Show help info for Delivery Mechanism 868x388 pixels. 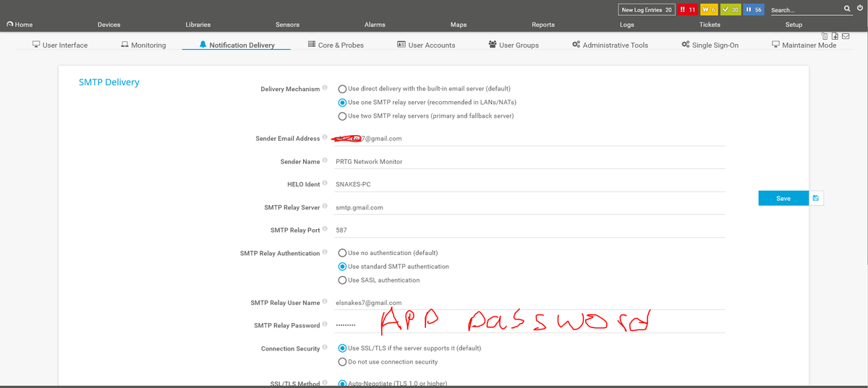coord(325,89)
